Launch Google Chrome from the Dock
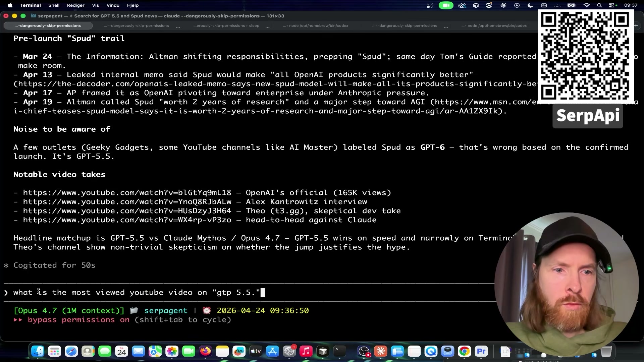 (x=465, y=351)
